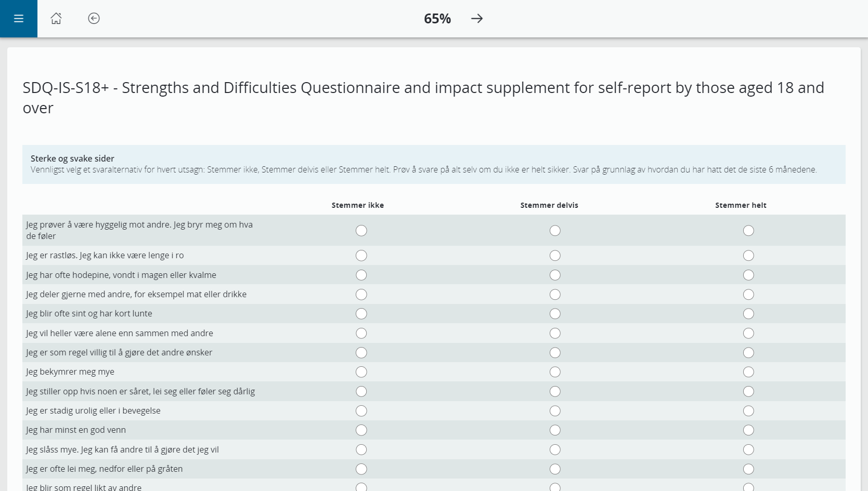The image size is (868, 491).
Task: Click the forward arrow next to 65%
Action: point(476,18)
